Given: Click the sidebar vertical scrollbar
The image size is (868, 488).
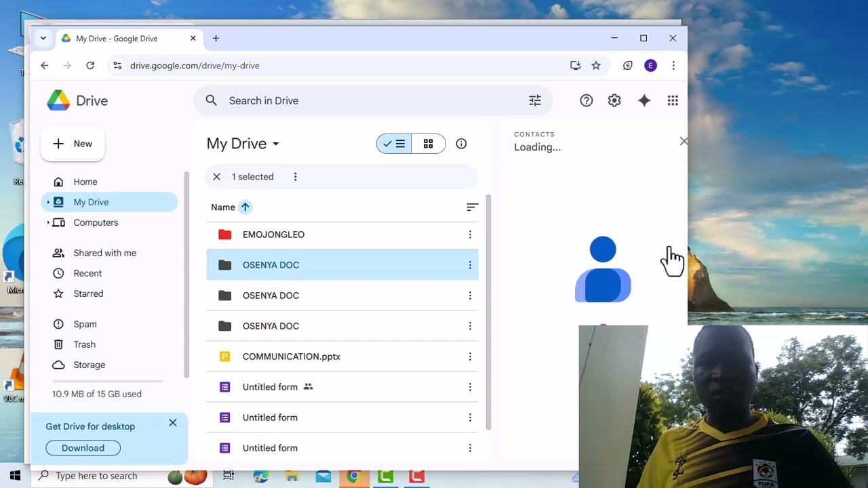Looking at the screenshot, I should pos(186,274).
